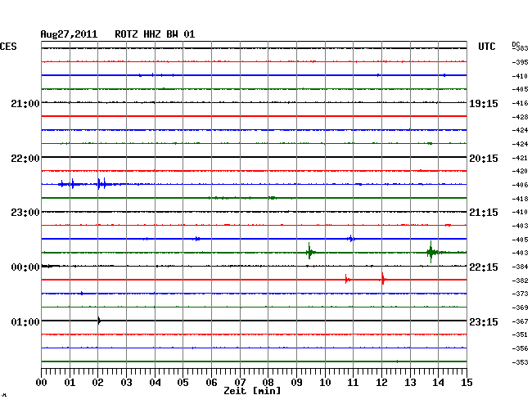Click the DC offset value -416

coord(520,103)
